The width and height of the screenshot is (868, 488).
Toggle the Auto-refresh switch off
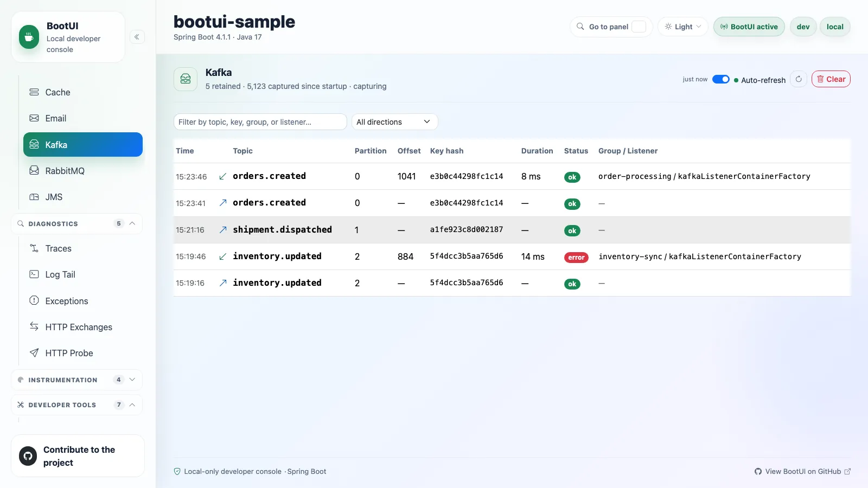pyautogui.click(x=720, y=79)
